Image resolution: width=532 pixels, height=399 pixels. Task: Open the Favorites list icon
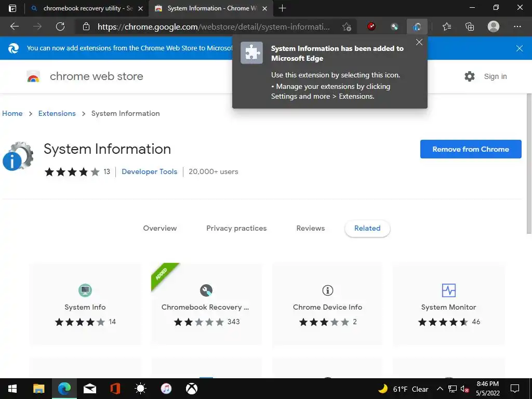click(x=447, y=26)
